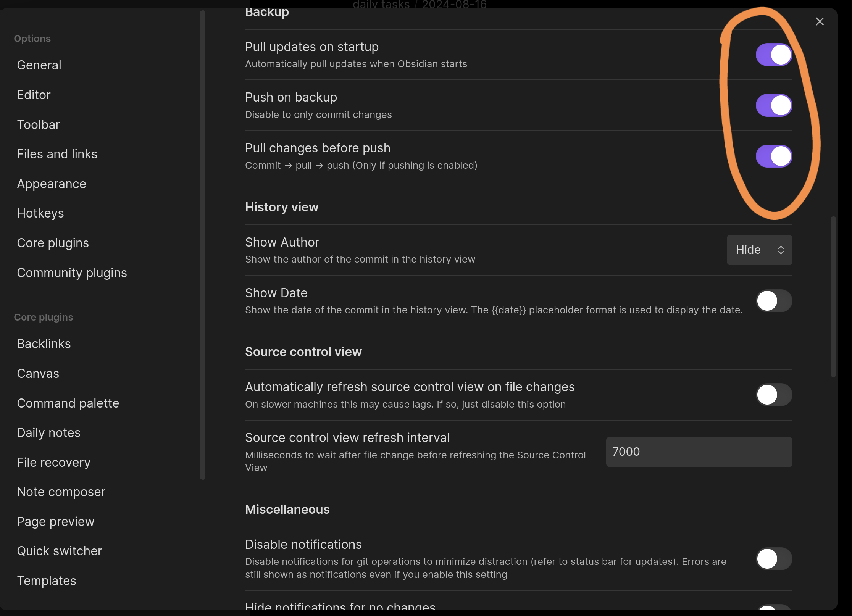The height and width of the screenshot is (616, 852).
Task: Open Templates plugin settings
Action: [47, 581]
